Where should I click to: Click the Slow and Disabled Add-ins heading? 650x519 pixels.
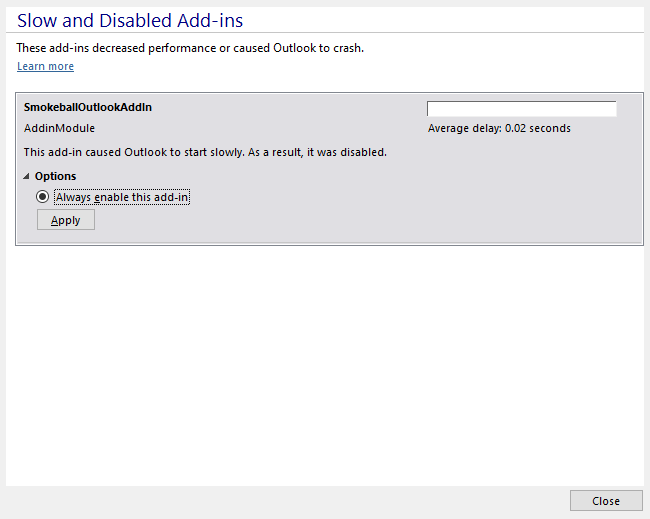click(x=130, y=21)
